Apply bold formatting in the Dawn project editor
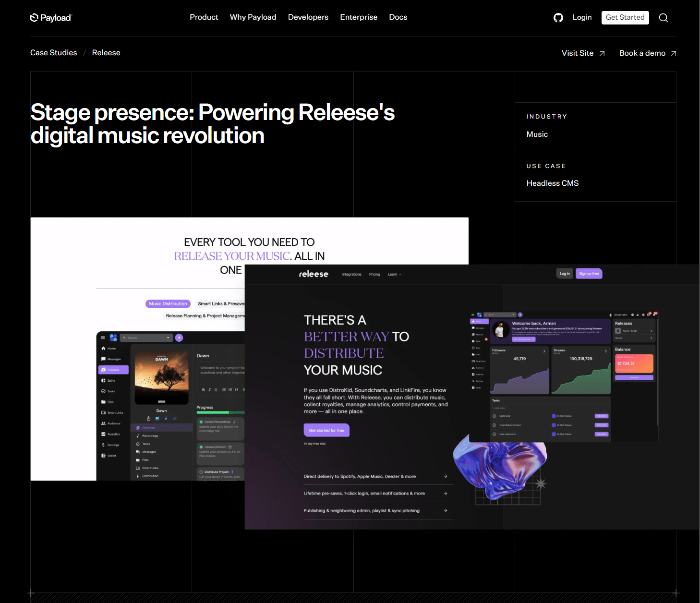Screen dimensions: 700x603 [x=203, y=389]
